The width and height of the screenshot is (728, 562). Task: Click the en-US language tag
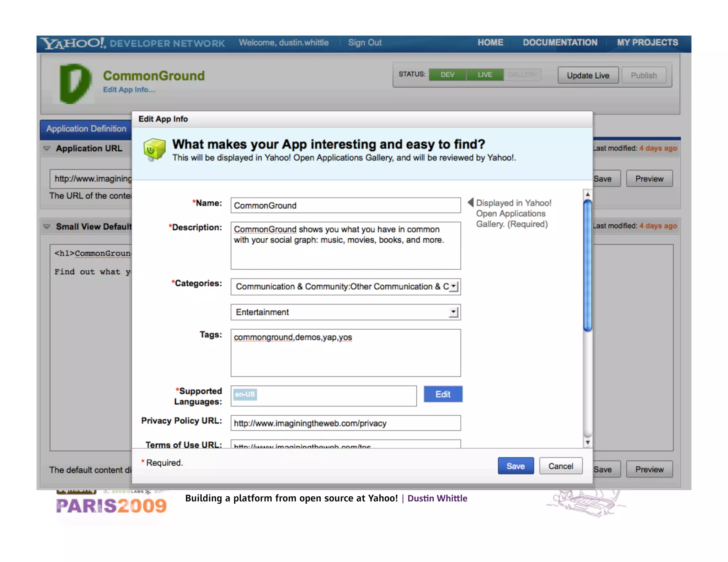245,394
